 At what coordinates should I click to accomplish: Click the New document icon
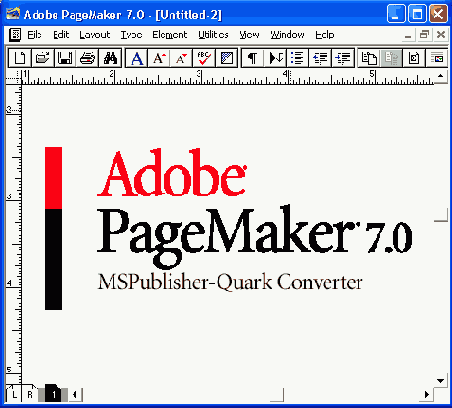(20, 58)
